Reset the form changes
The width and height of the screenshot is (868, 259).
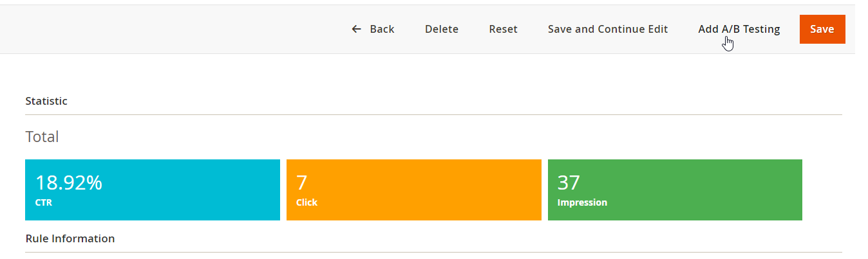click(503, 29)
